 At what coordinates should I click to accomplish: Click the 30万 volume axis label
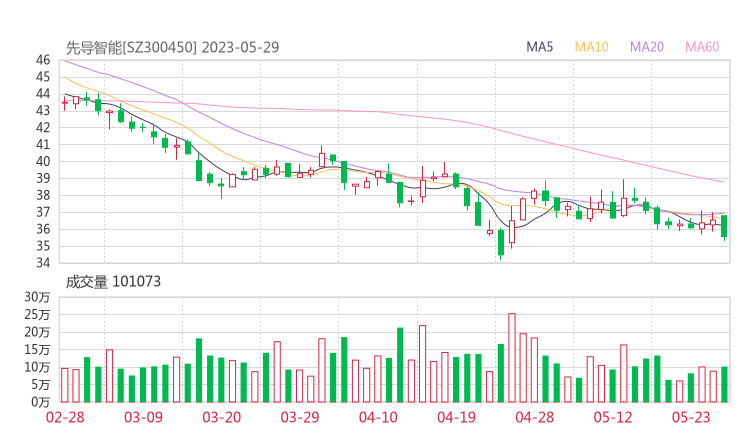coord(37,297)
